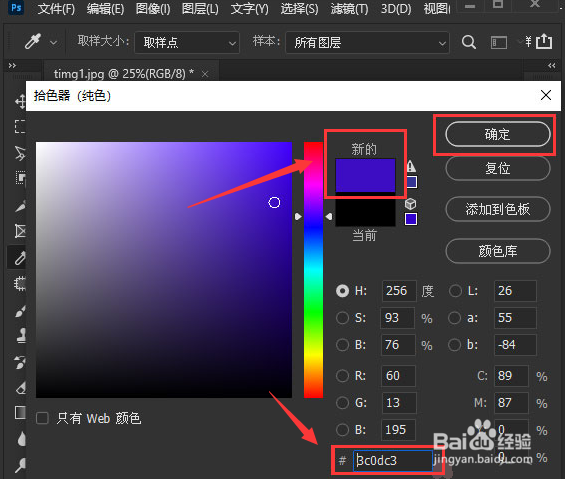Select the Clone Stamp tool
565x479 pixels.
[21, 336]
